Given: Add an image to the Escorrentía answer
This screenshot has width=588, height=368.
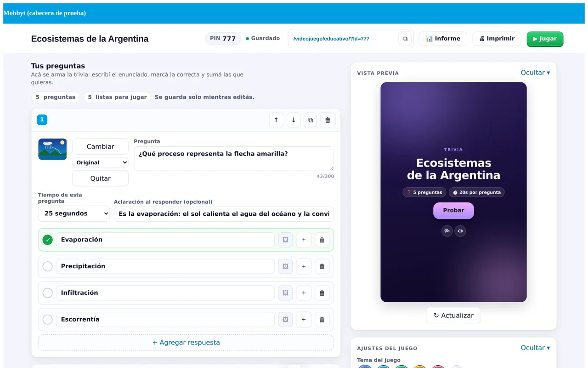Looking at the screenshot, I should pyautogui.click(x=285, y=319).
